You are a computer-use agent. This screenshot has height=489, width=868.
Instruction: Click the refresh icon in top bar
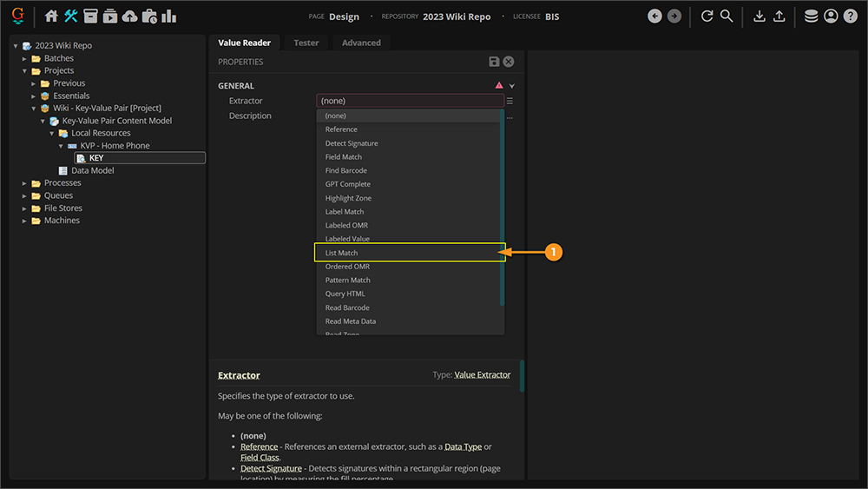click(x=707, y=16)
